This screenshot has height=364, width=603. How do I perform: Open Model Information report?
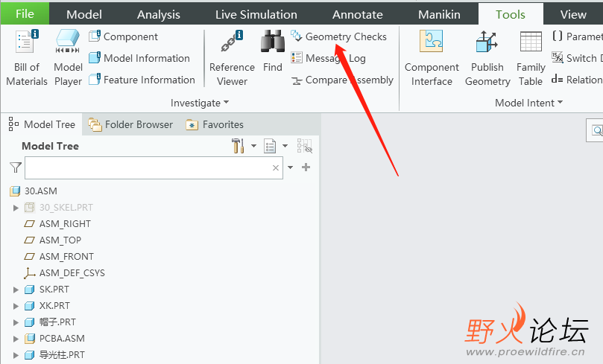point(139,58)
